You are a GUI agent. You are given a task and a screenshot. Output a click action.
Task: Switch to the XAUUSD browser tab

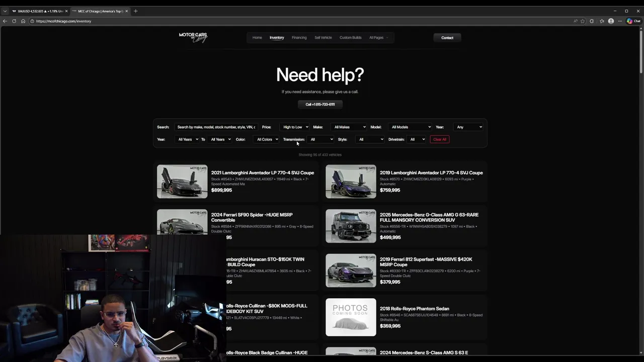40,11
